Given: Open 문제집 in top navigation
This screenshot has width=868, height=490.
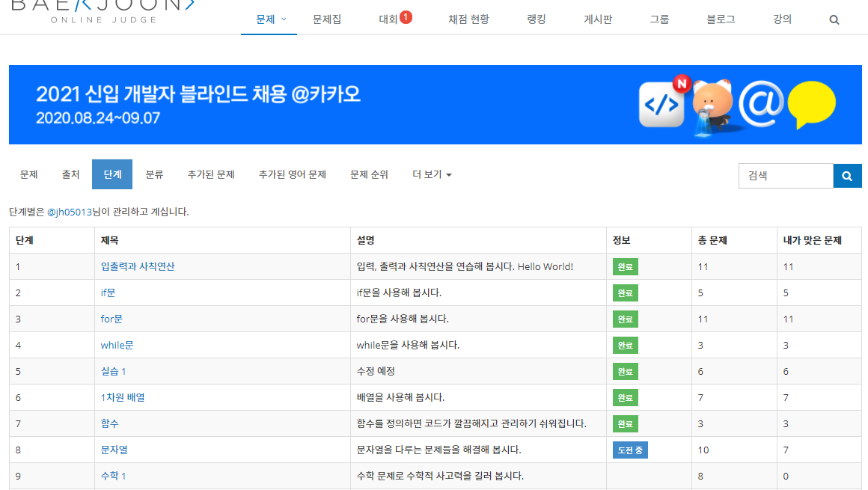Looking at the screenshot, I should coord(326,19).
